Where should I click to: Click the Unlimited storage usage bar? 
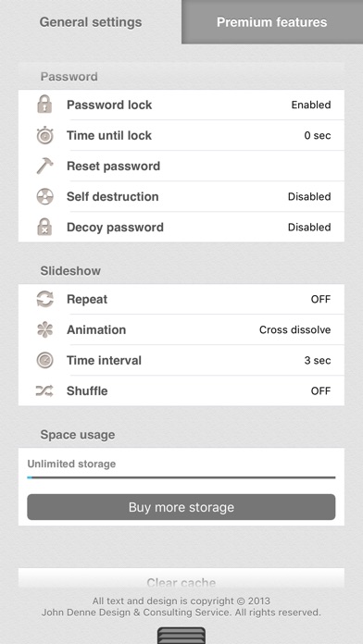coord(181,477)
